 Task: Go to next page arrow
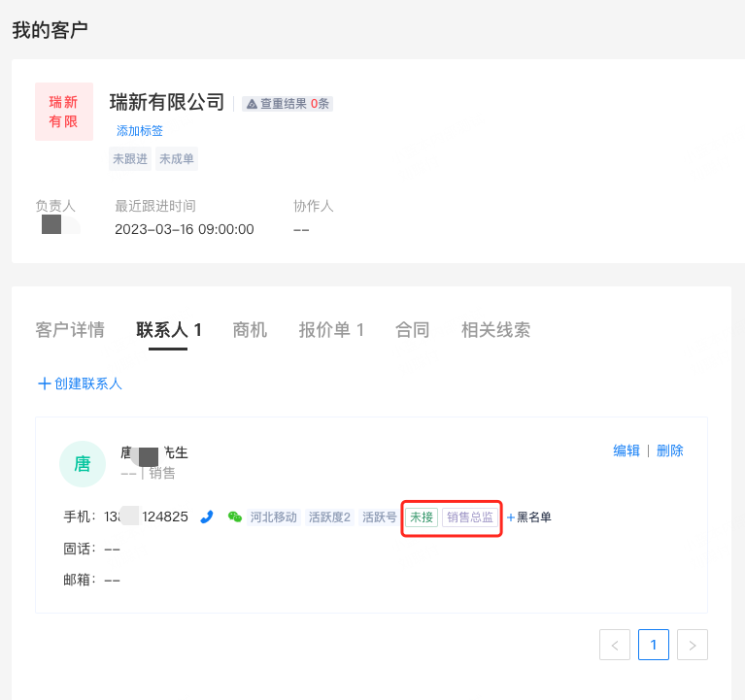693,645
